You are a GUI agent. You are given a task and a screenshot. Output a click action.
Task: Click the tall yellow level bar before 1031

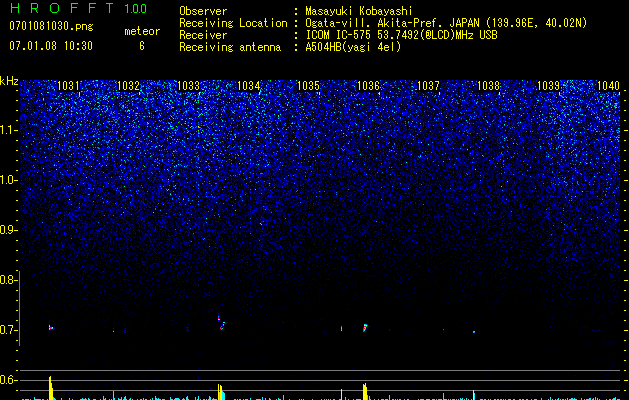51,388
